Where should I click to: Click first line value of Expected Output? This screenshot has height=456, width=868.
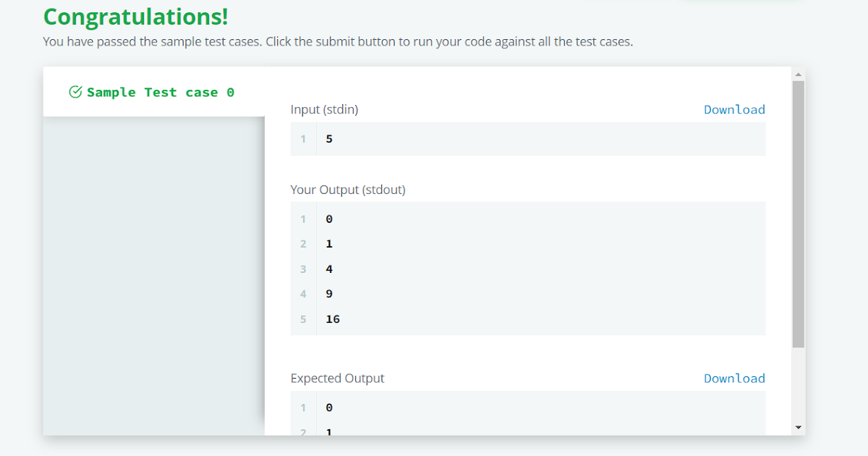point(329,408)
